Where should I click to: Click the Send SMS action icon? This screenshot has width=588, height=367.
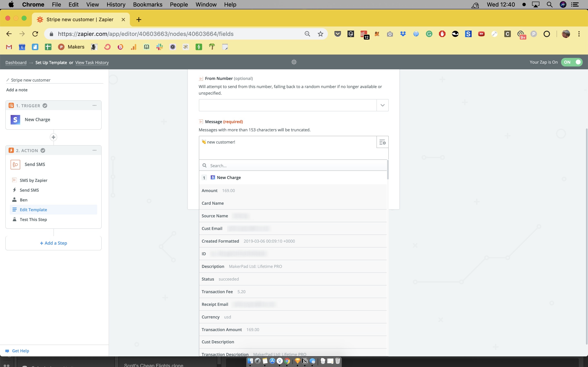pyautogui.click(x=15, y=165)
